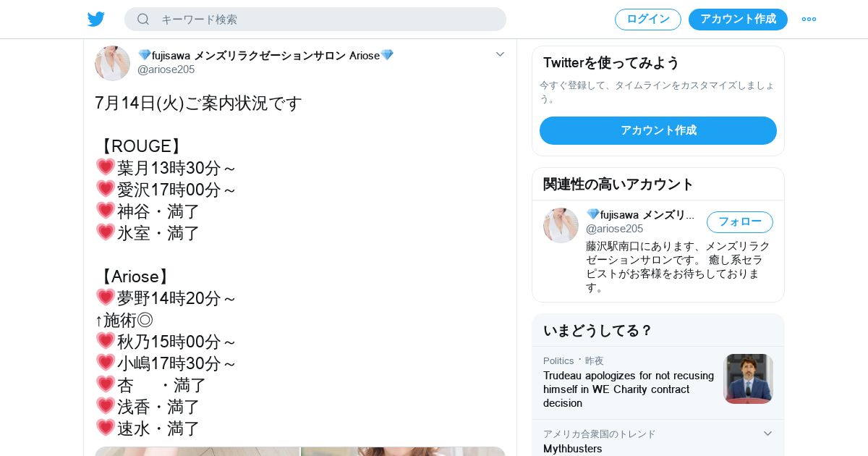Expand the Mythbusters trend options chevron
This screenshot has width=868, height=456.
[x=767, y=433]
